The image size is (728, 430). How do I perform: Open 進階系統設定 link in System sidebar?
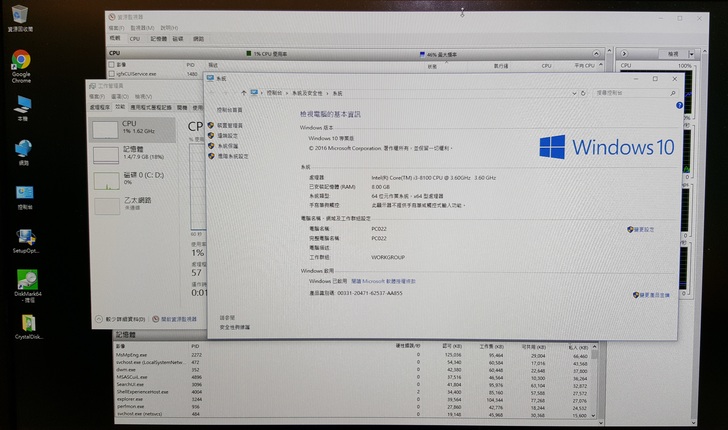tap(233, 156)
